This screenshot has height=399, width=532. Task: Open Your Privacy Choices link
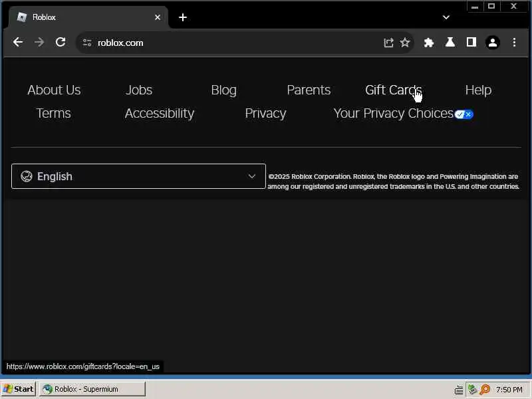[x=394, y=114]
